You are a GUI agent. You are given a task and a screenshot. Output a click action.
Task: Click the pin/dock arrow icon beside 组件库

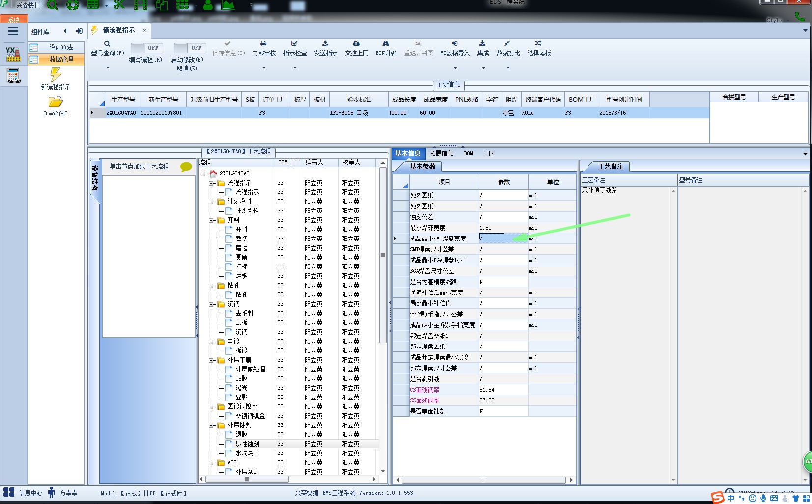pos(79,31)
